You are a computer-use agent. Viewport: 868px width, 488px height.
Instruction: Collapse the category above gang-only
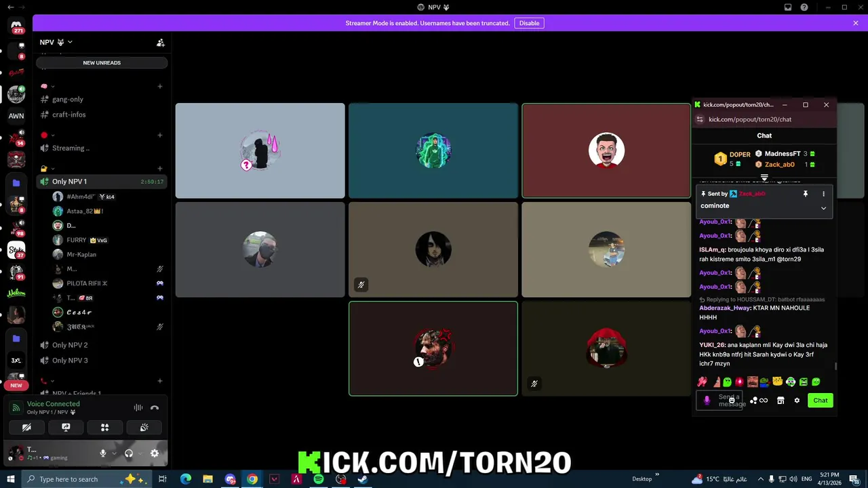tap(47, 86)
